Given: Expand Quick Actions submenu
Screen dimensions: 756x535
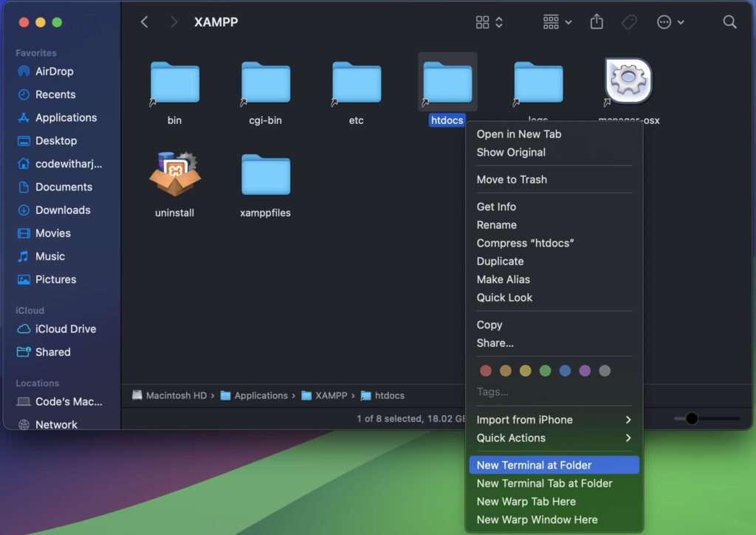Looking at the screenshot, I should 554,438.
